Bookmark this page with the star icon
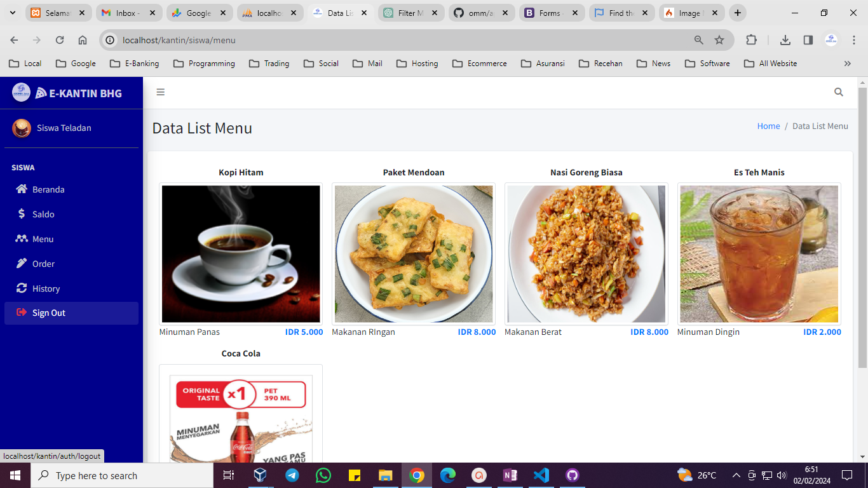 click(x=719, y=40)
